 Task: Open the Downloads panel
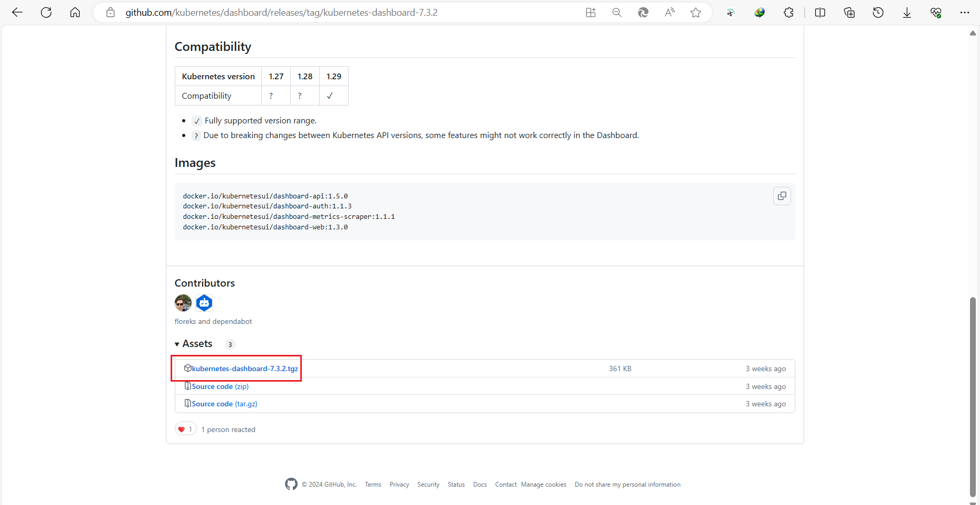[x=907, y=13]
